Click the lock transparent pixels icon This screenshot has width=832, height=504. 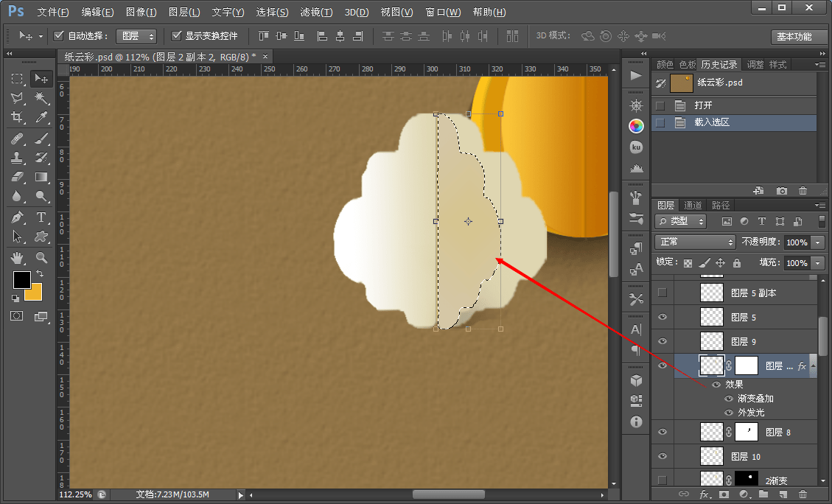(688, 262)
